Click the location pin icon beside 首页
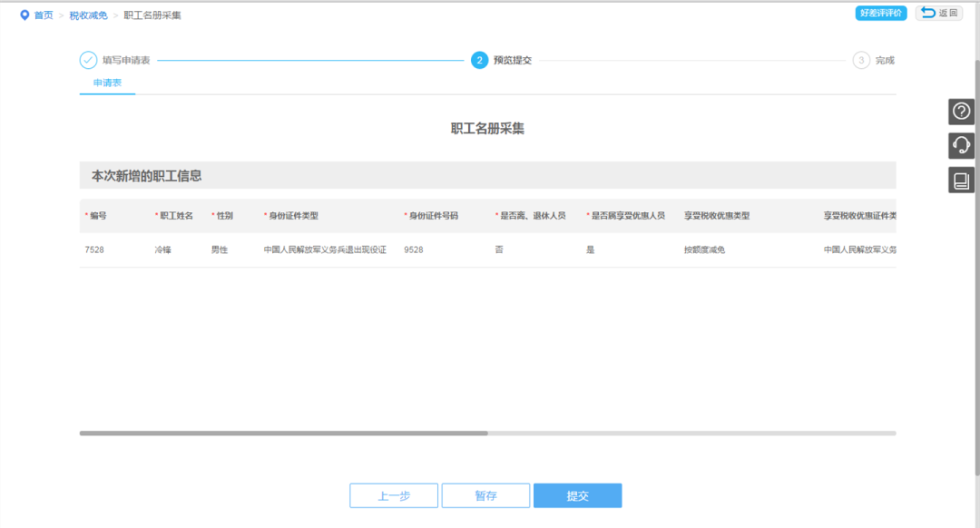 24,15
